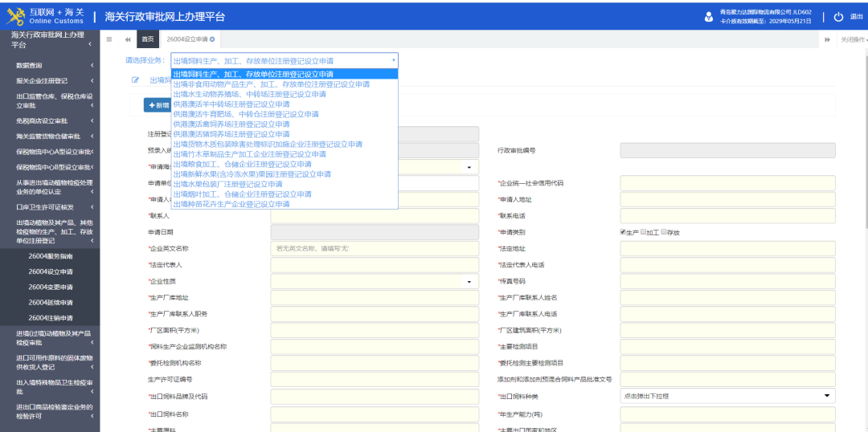868x432 pixels.
Task: Select 出境竹木草制品生产加工企业 option
Action: pos(284,154)
